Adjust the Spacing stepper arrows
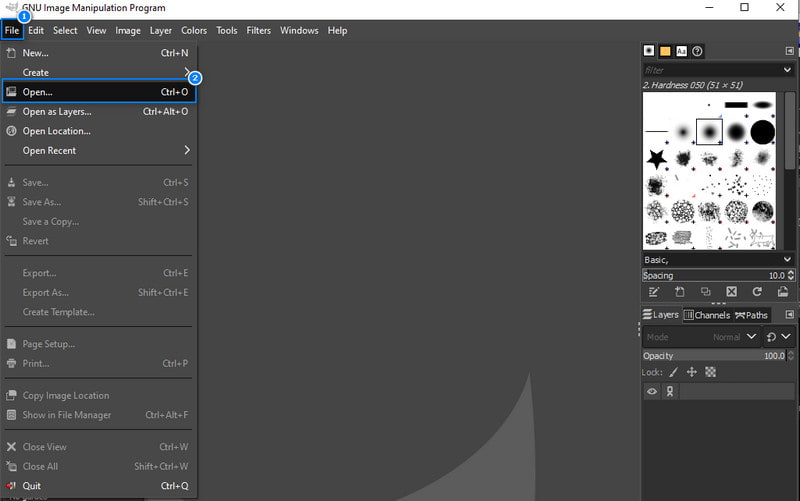 pyautogui.click(x=791, y=275)
